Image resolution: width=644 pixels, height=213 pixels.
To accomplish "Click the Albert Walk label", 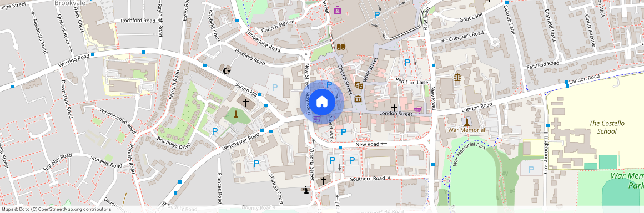I will (330, 129).
